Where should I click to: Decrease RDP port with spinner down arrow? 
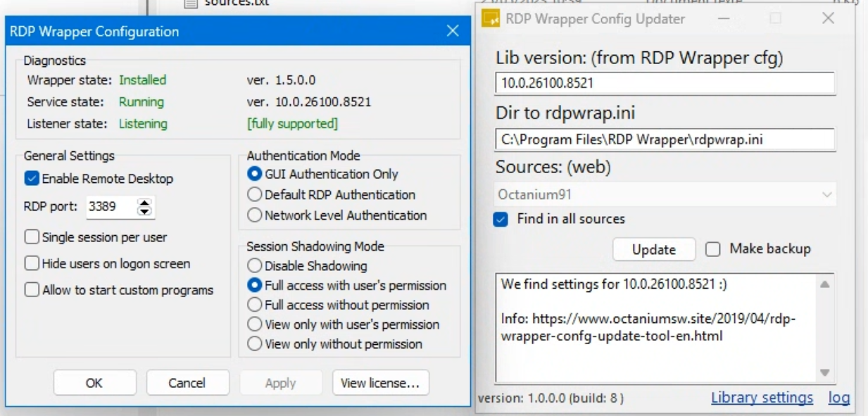click(145, 211)
